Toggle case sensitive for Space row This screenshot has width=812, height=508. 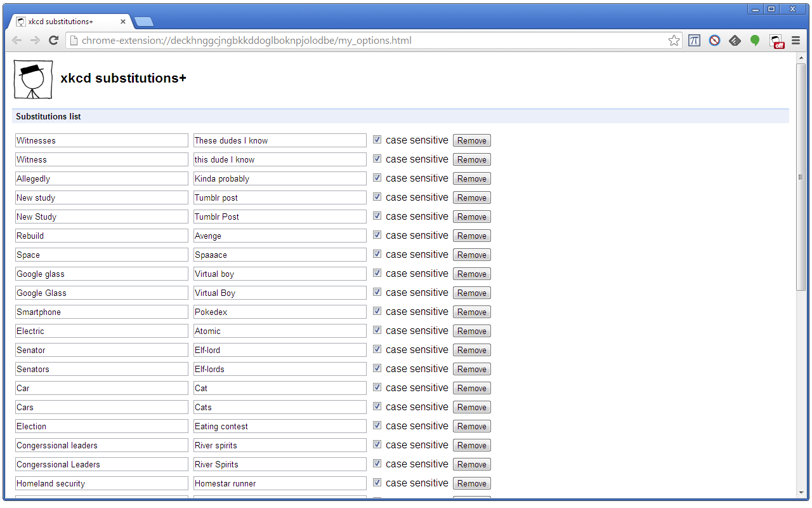(377, 253)
